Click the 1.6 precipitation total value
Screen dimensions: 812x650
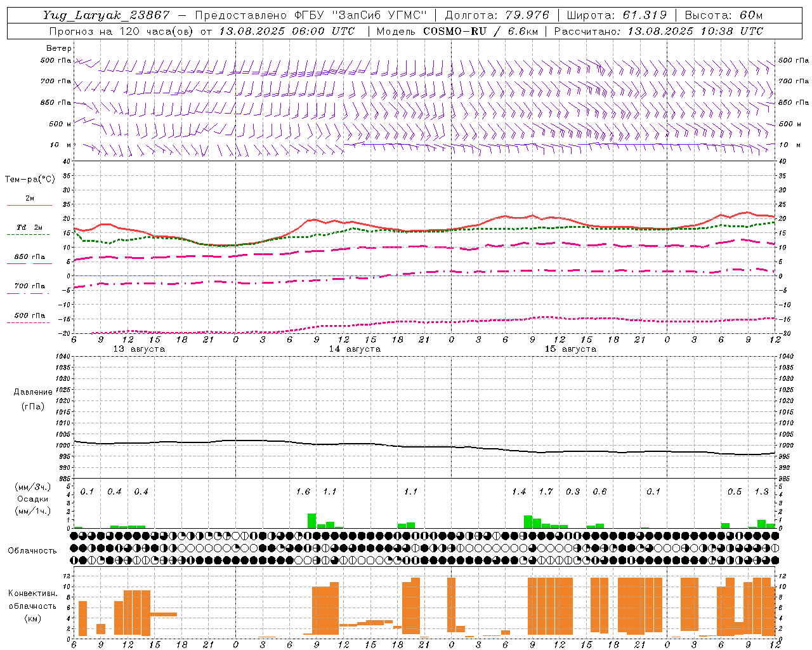pos(303,492)
